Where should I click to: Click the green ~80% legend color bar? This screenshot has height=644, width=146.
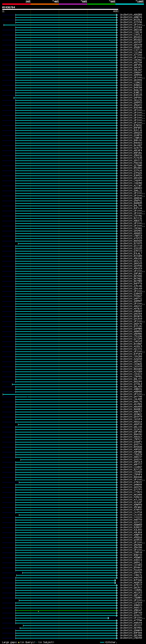point(101,4)
